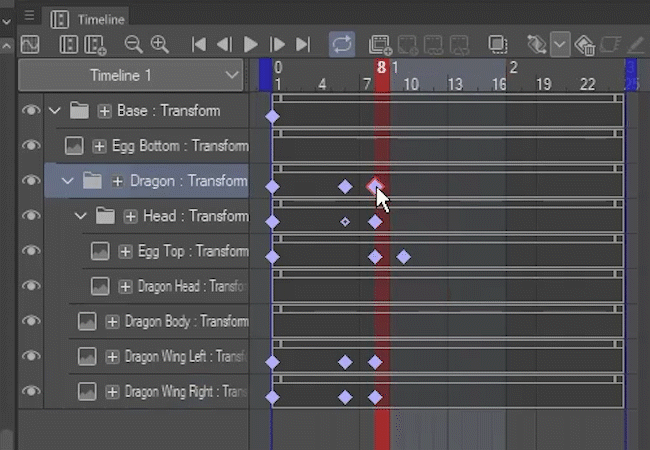Viewport: 650px width, 450px height.
Task: Click the Egg Top layer thumbnail
Action: (x=100, y=251)
